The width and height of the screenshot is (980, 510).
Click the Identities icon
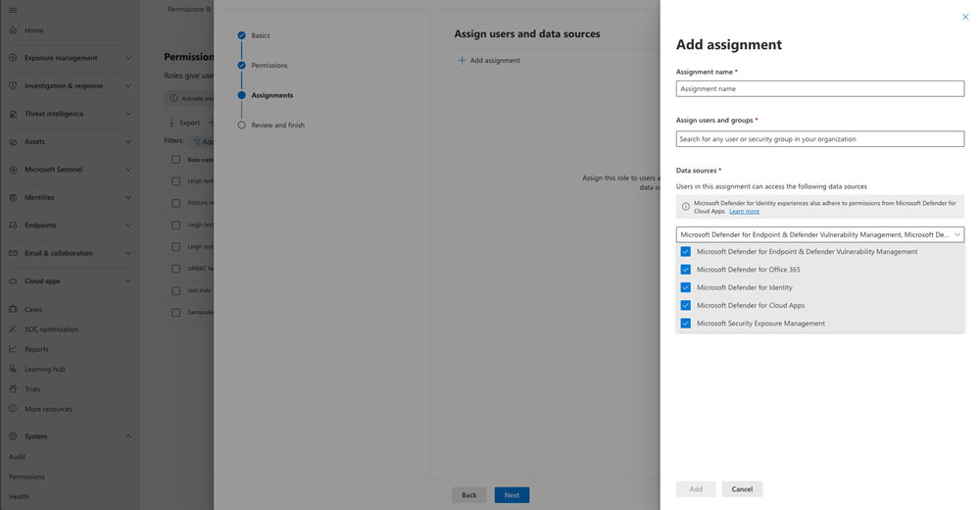(x=13, y=198)
